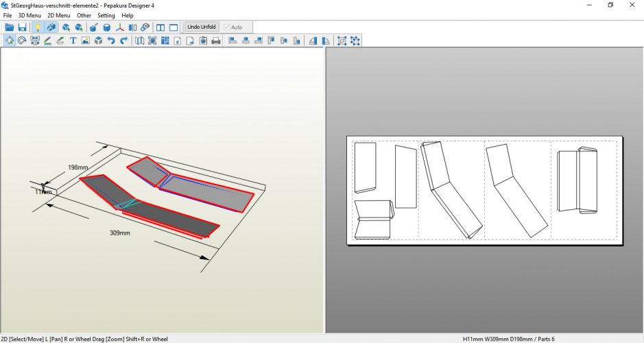The height and width of the screenshot is (343, 644).
Task: Select the second cube-with-cursor edge selection tool
Action: pos(79,27)
